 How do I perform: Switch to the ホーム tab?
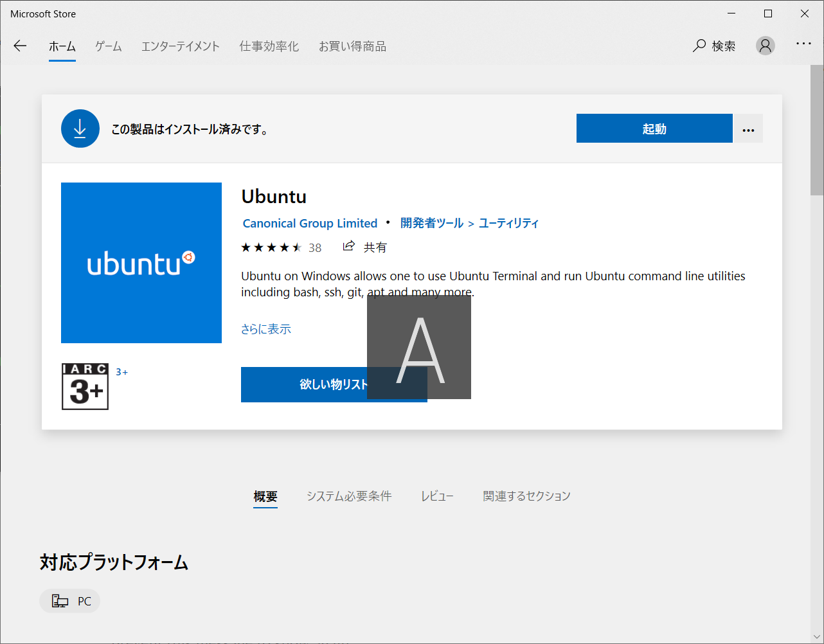click(62, 46)
